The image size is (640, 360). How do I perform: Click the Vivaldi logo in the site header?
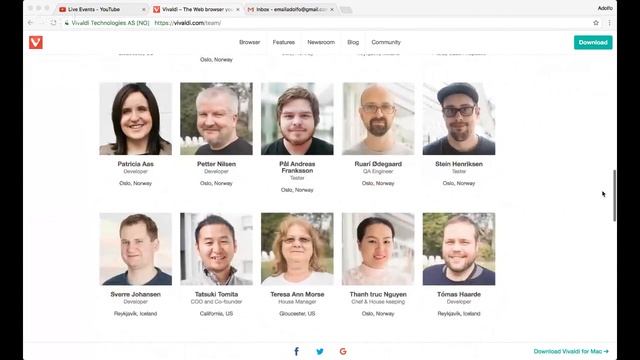click(x=36, y=42)
